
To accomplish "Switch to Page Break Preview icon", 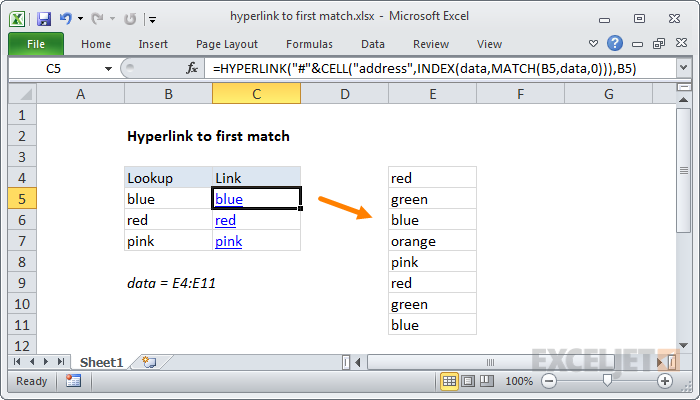I will (487, 381).
